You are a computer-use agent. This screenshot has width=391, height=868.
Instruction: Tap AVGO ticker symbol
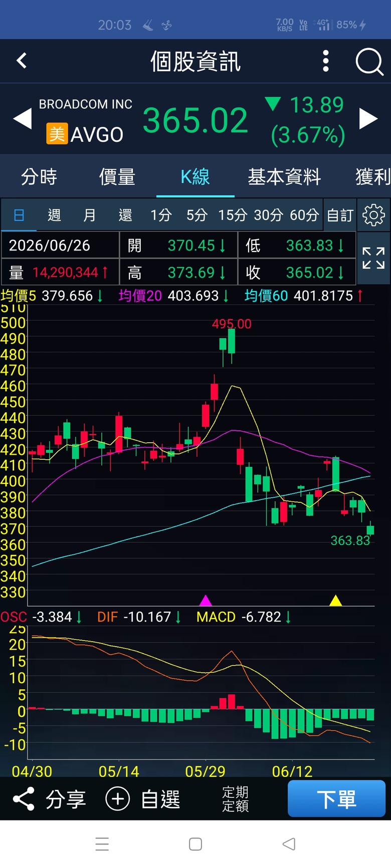coord(97,135)
